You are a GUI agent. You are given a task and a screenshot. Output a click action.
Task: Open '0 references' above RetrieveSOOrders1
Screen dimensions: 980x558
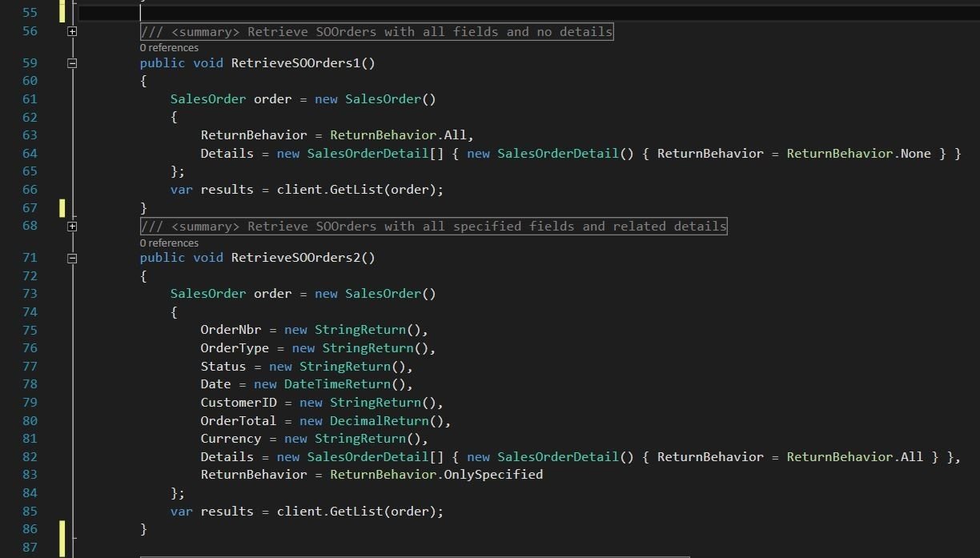(169, 47)
